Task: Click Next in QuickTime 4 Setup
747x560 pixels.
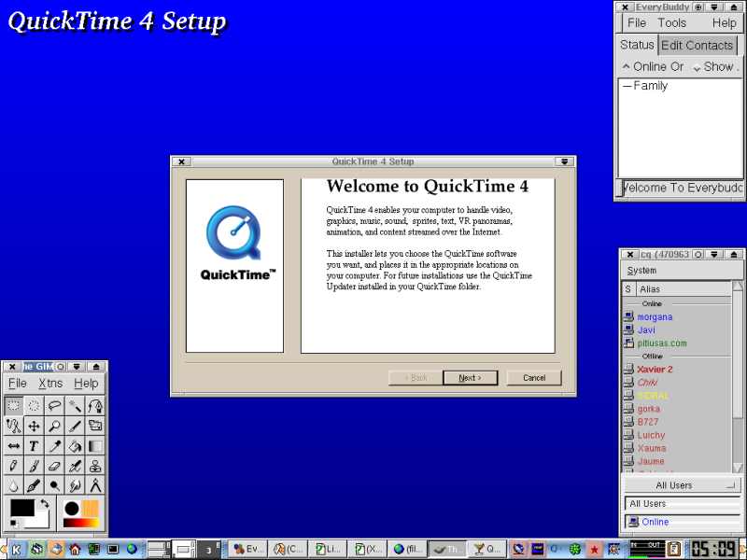Action: click(x=471, y=378)
